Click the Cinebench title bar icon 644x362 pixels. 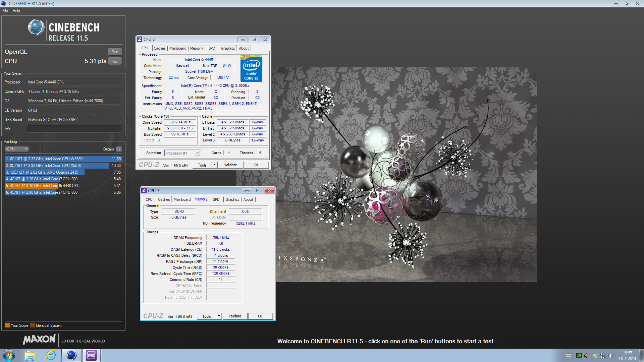click(x=4, y=3)
